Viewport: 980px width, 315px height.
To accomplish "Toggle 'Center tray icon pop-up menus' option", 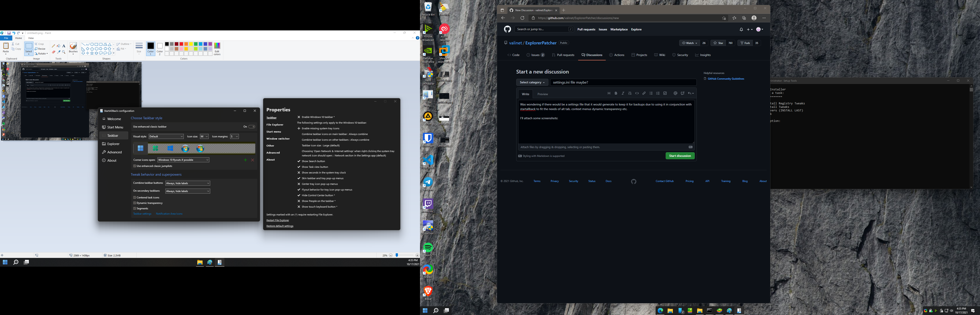I will (318, 184).
